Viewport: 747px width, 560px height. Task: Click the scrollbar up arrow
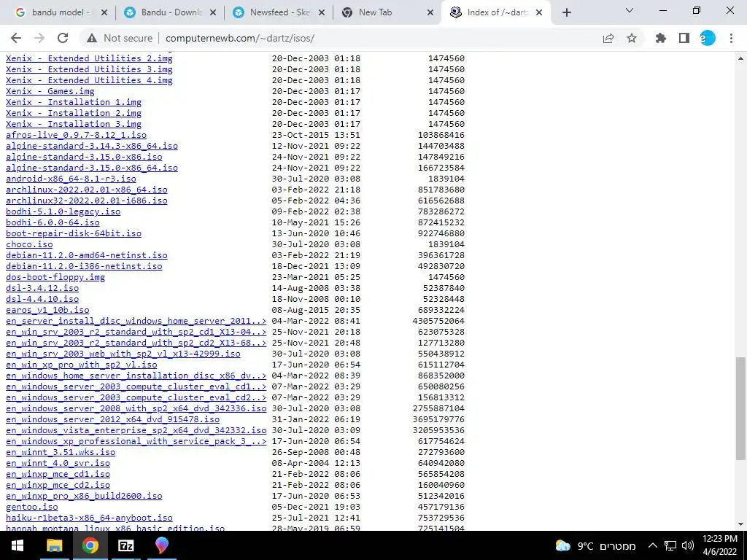coord(741,58)
